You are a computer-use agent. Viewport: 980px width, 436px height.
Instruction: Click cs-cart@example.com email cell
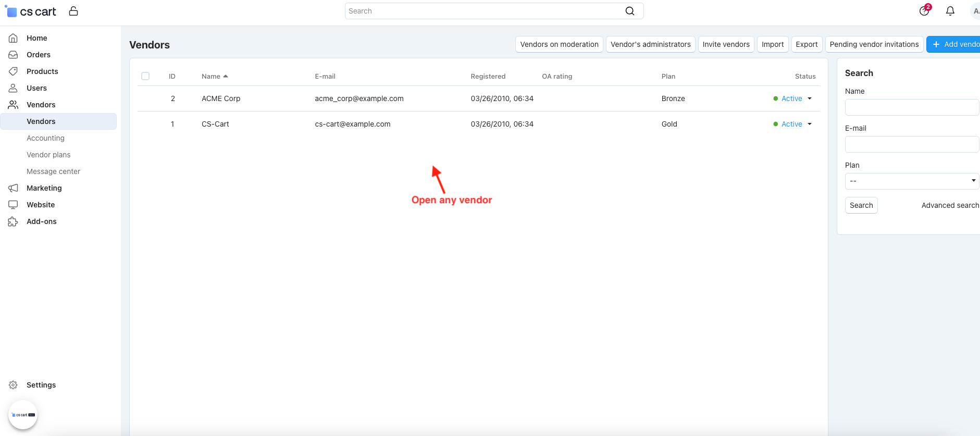click(353, 124)
